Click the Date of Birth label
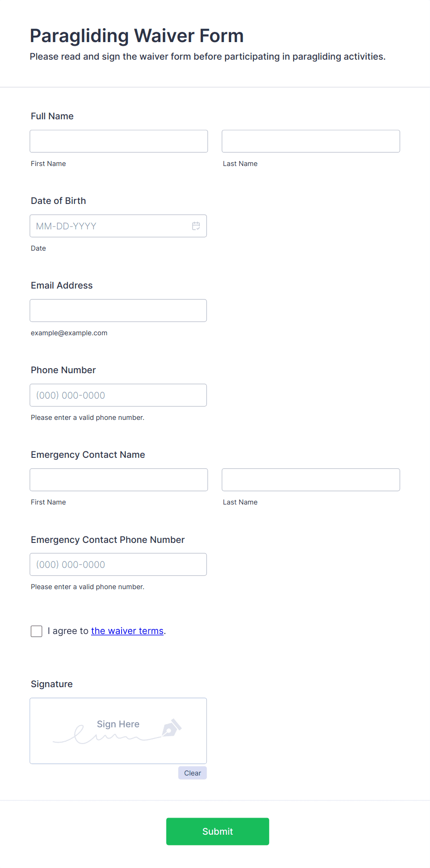 (x=58, y=201)
